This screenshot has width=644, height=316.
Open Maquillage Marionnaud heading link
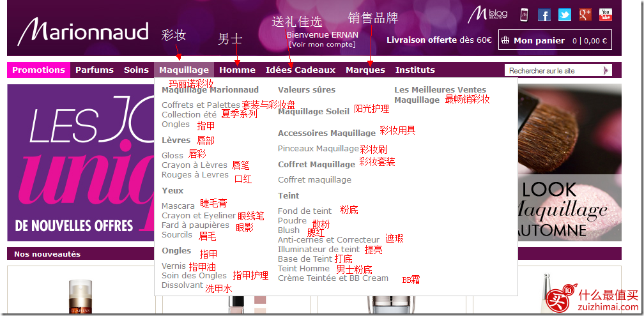(x=210, y=89)
